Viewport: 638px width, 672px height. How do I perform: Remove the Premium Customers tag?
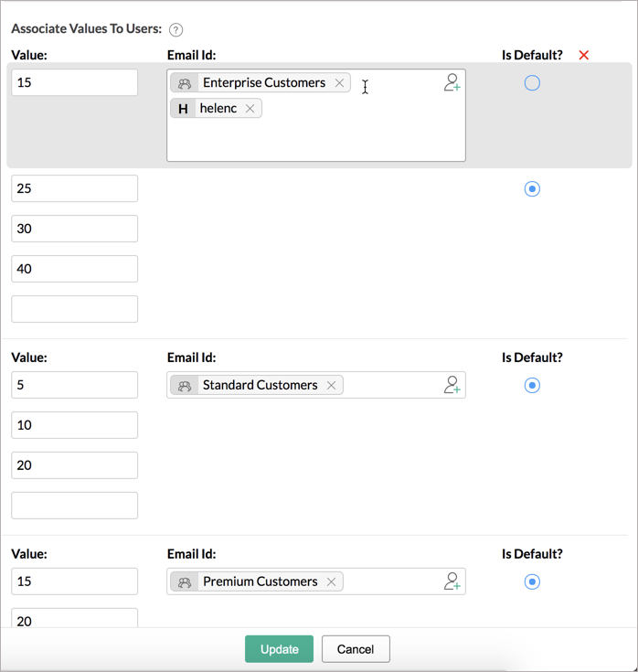click(x=332, y=582)
